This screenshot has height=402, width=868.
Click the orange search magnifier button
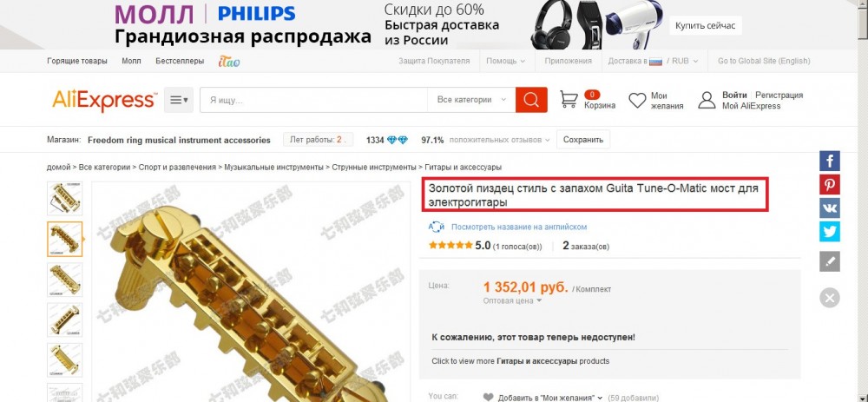coord(531,100)
